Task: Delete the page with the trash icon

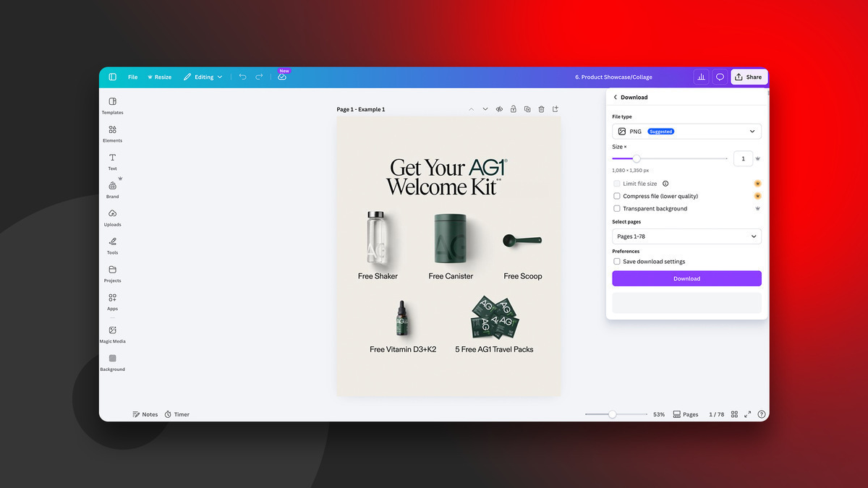Action: click(541, 109)
